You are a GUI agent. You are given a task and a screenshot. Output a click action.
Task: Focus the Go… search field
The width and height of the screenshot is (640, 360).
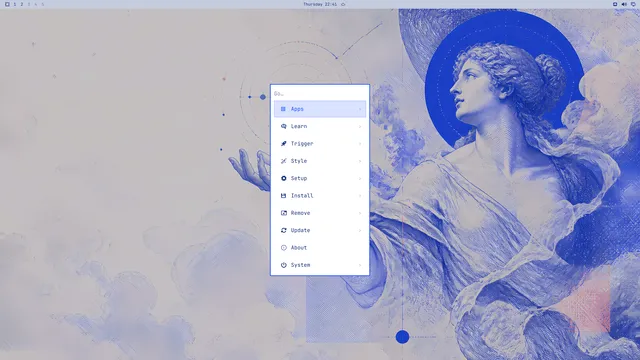[320, 93]
